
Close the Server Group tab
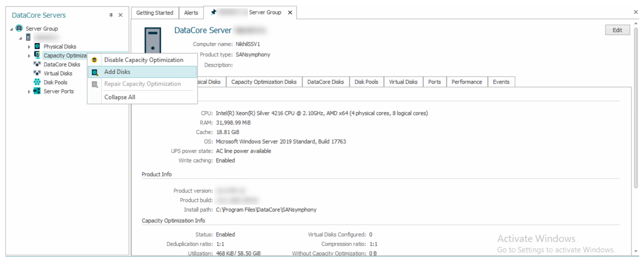click(x=290, y=13)
